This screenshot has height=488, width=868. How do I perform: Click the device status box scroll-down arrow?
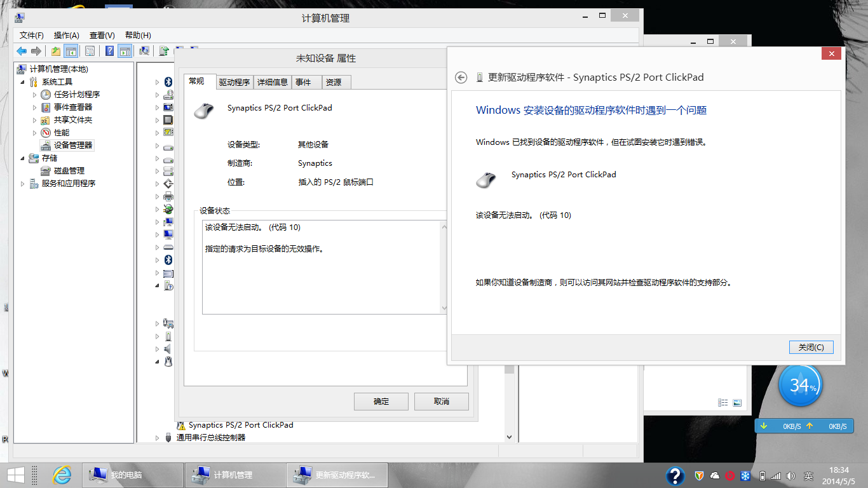pos(444,308)
